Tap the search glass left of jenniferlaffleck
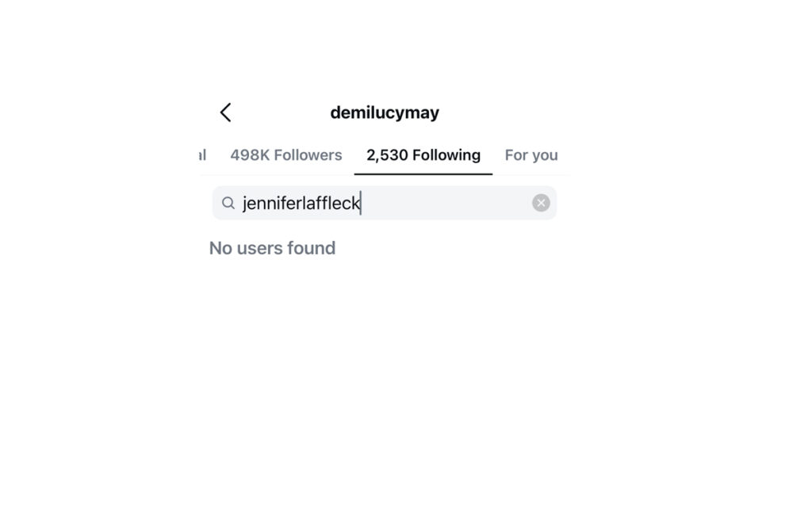This screenshot has height=523, width=812. pos(228,203)
